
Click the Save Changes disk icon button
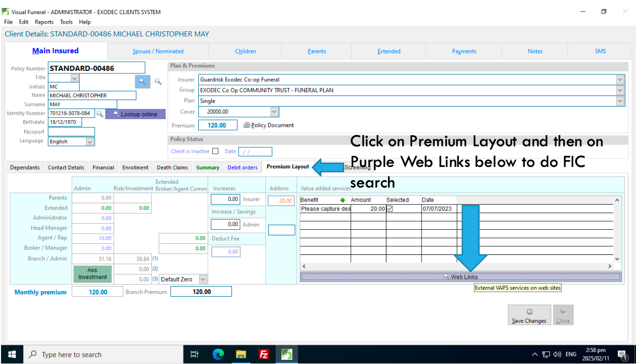529,316
